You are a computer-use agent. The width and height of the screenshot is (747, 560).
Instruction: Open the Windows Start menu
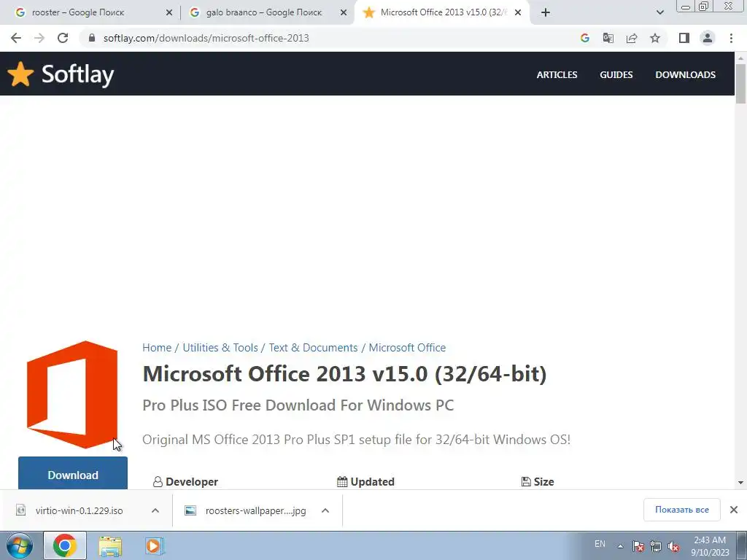point(20,545)
